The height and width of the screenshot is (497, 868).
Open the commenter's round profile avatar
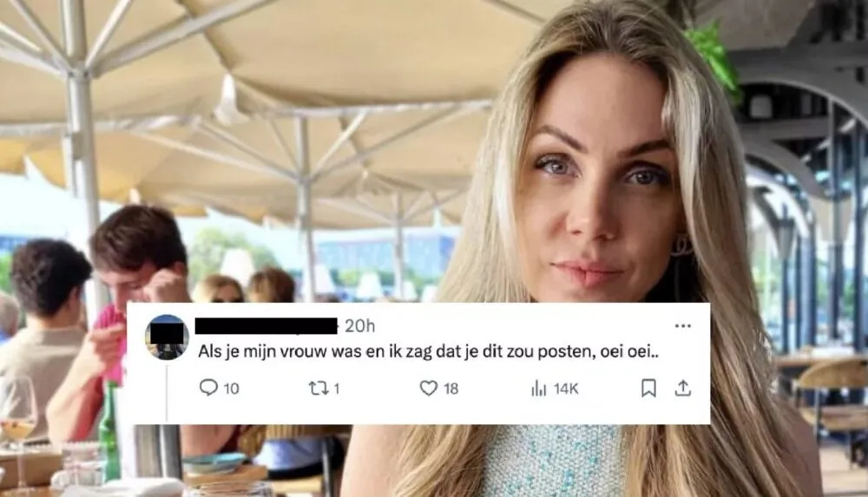click(x=167, y=337)
